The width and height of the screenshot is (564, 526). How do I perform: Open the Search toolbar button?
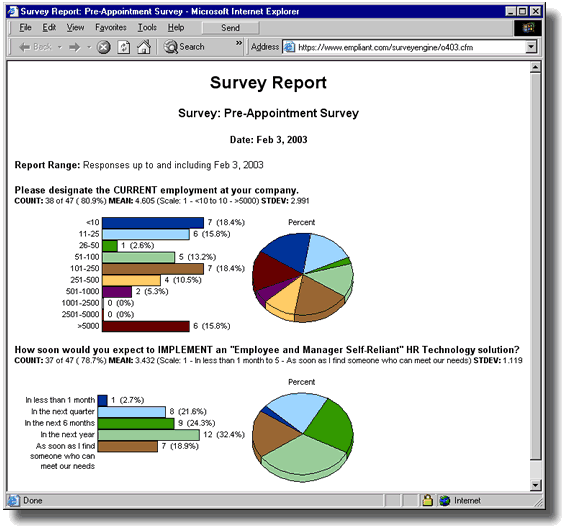tap(184, 47)
